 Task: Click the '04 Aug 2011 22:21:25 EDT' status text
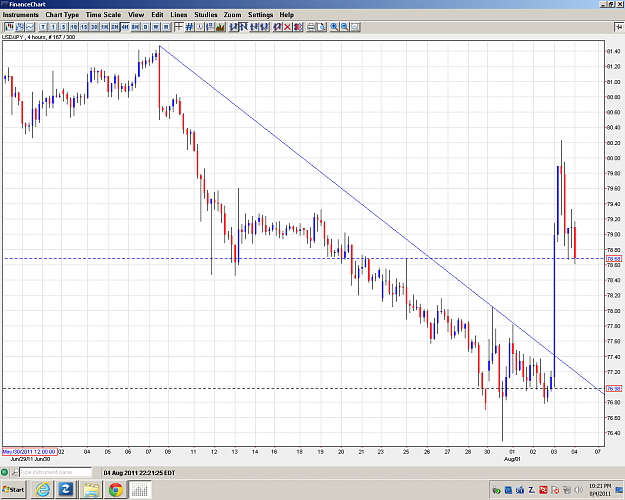140,473
